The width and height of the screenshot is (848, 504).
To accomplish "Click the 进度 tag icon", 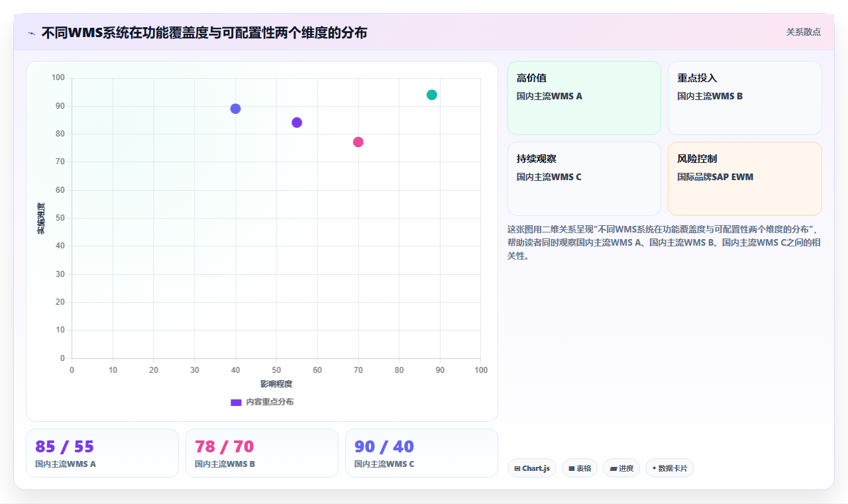I will (613, 469).
